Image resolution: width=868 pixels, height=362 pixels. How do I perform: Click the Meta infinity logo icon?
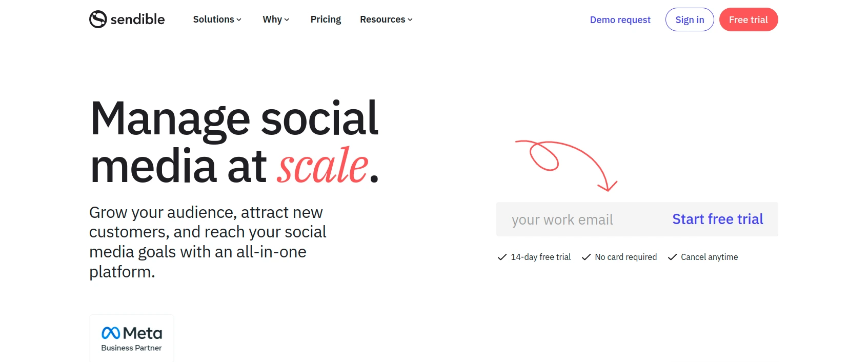[111, 333]
